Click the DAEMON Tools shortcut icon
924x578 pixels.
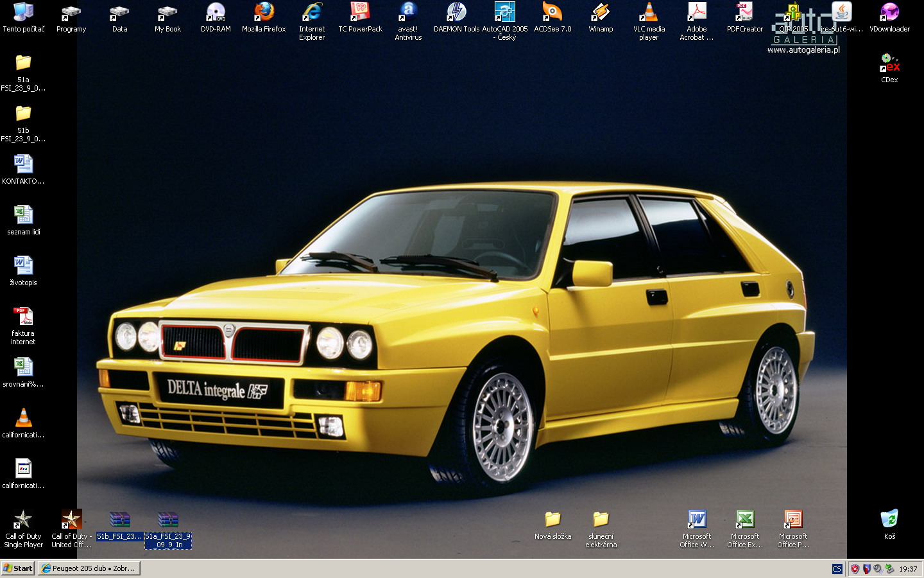click(456, 13)
